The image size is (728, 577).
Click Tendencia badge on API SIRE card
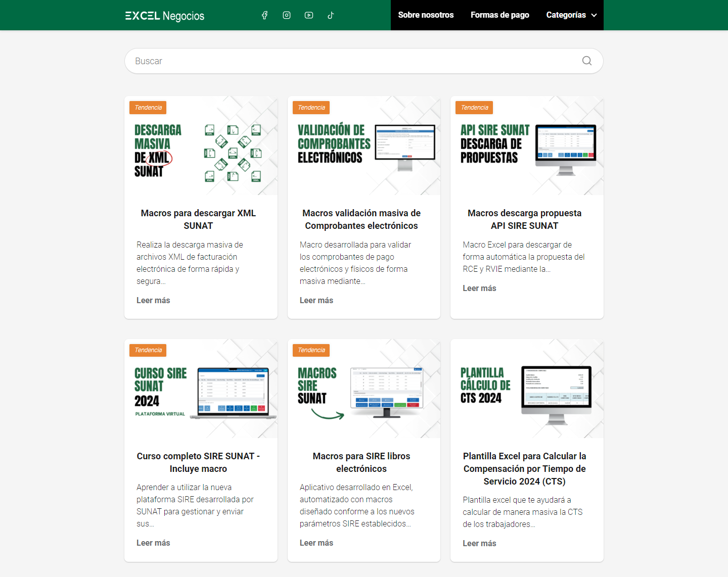474,108
